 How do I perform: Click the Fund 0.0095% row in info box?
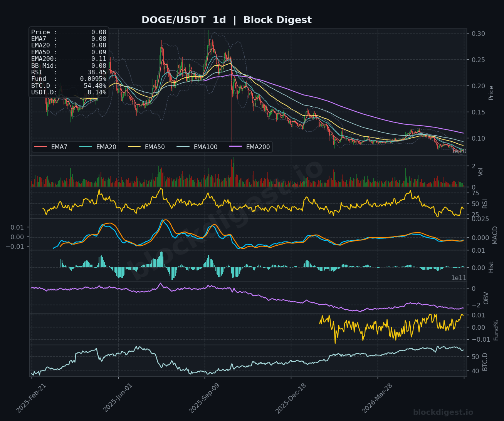coord(69,79)
